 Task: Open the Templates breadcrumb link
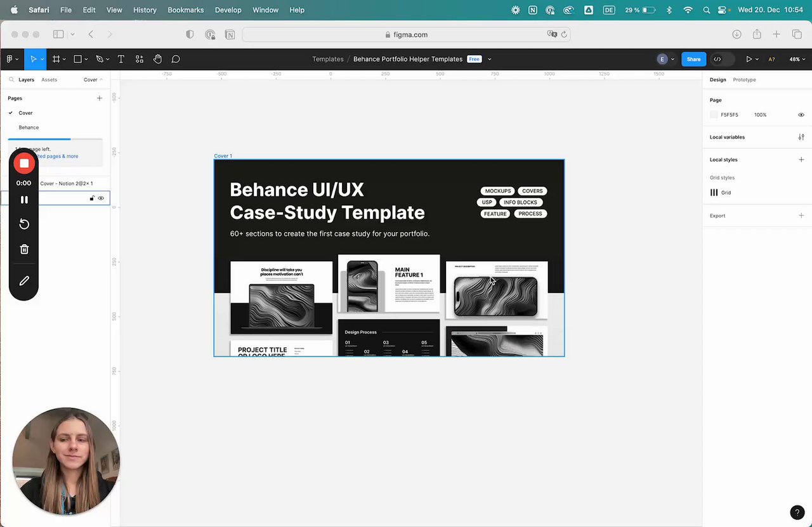pyautogui.click(x=327, y=59)
